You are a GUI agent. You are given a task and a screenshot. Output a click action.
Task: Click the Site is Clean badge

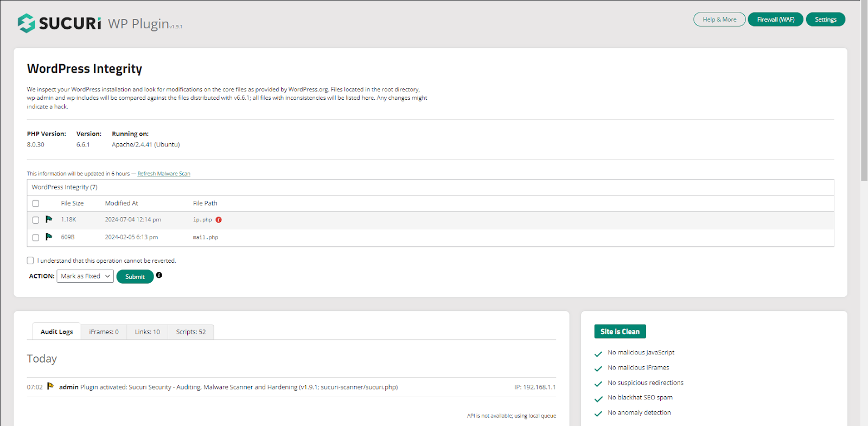click(620, 332)
